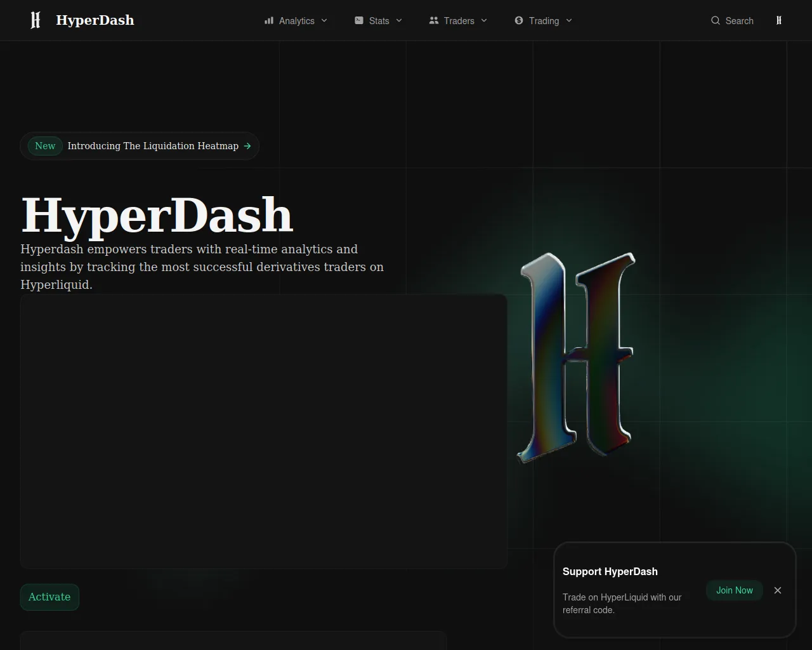Click the Analytics bar chart icon
Screen dimensions: 812x650
coord(269,20)
